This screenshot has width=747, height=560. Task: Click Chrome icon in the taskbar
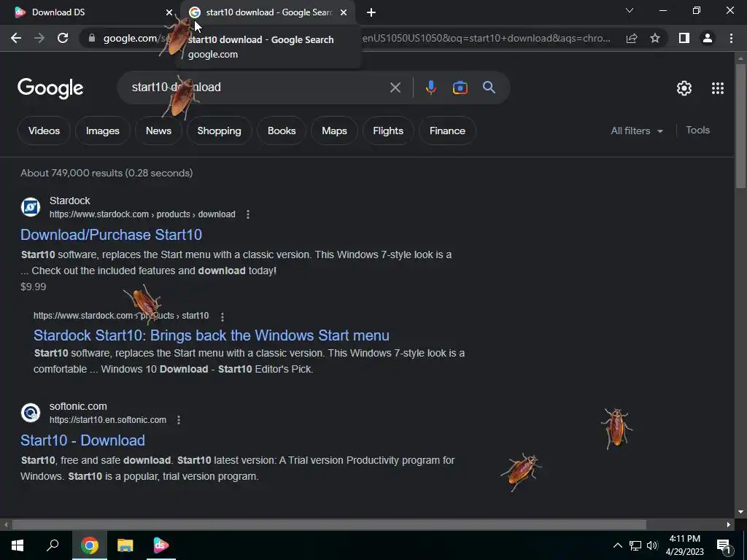tap(89, 545)
